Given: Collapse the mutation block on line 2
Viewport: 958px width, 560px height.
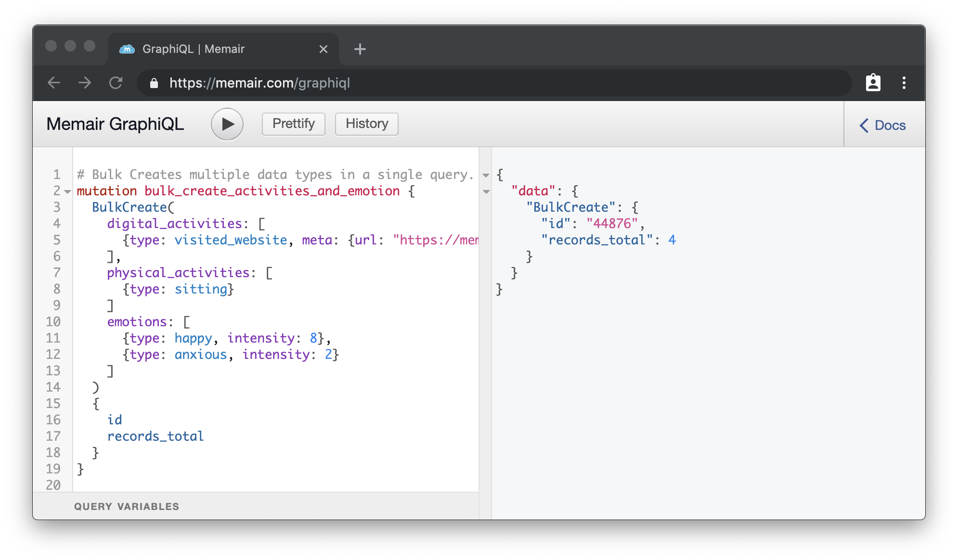Looking at the screenshot, I should [x=68, y=191].
